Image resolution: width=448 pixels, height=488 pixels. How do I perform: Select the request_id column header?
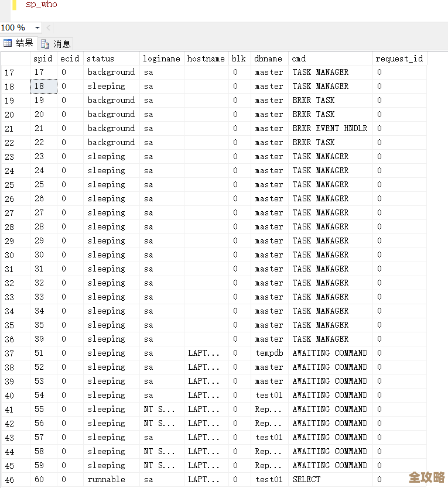399,59
